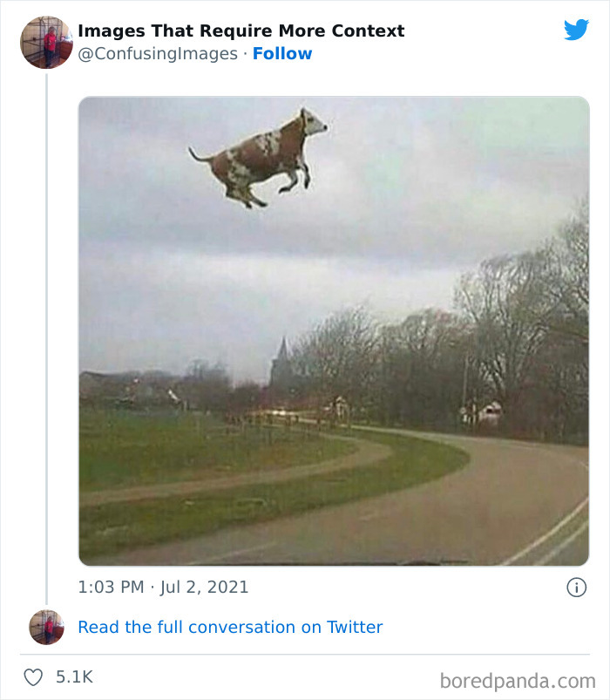Click Read the full conversation on Twitter
The image size is (610, 700).
pos(231,627)
